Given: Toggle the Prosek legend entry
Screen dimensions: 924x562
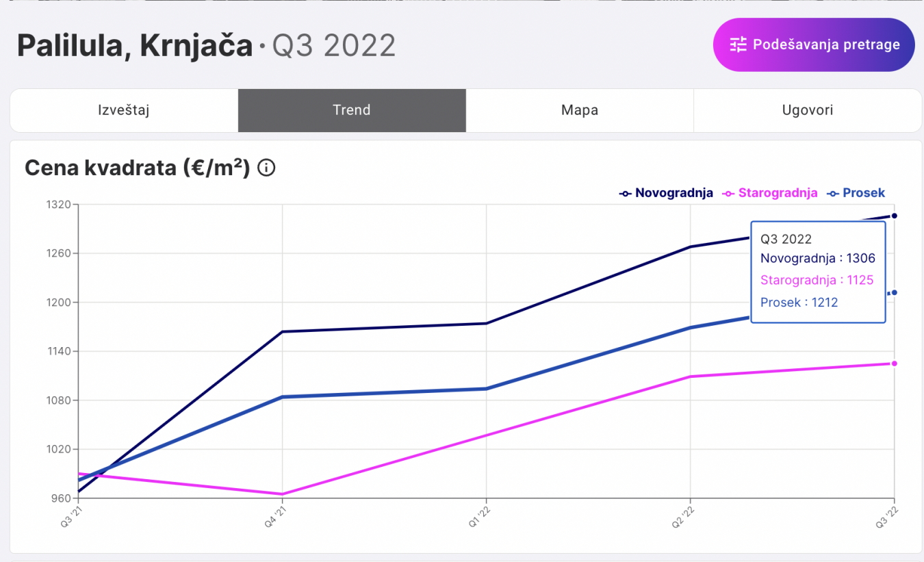Looking at the screenshot, I should (x=856, y=193).
